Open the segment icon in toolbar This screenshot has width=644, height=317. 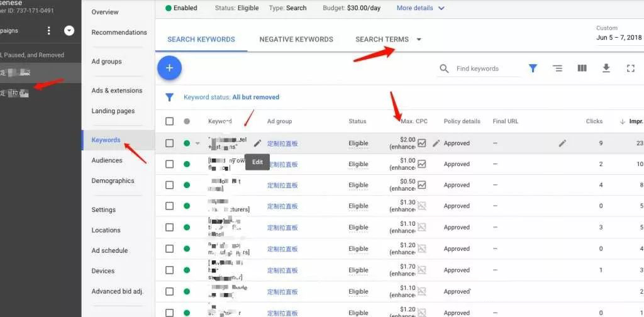point(557,69)
